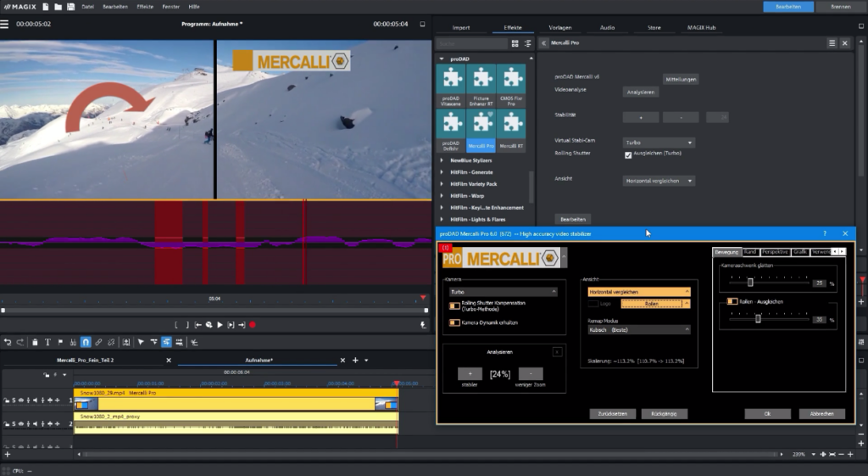Click the list view icon beside the search
The image size is (868, 476).
pos(527,43)
